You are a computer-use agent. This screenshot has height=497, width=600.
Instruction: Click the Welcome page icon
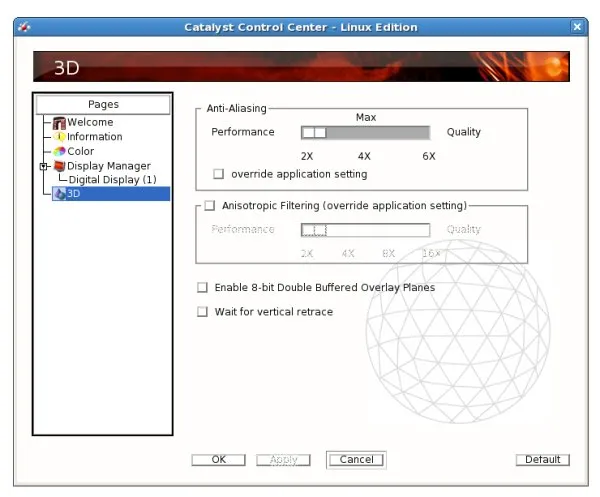(x=59, y=123)
